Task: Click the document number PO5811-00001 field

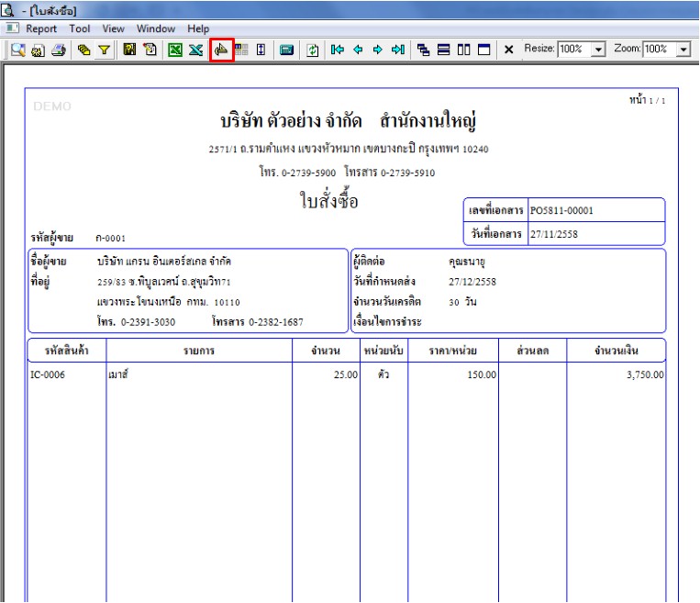Action: coord(561,210)
